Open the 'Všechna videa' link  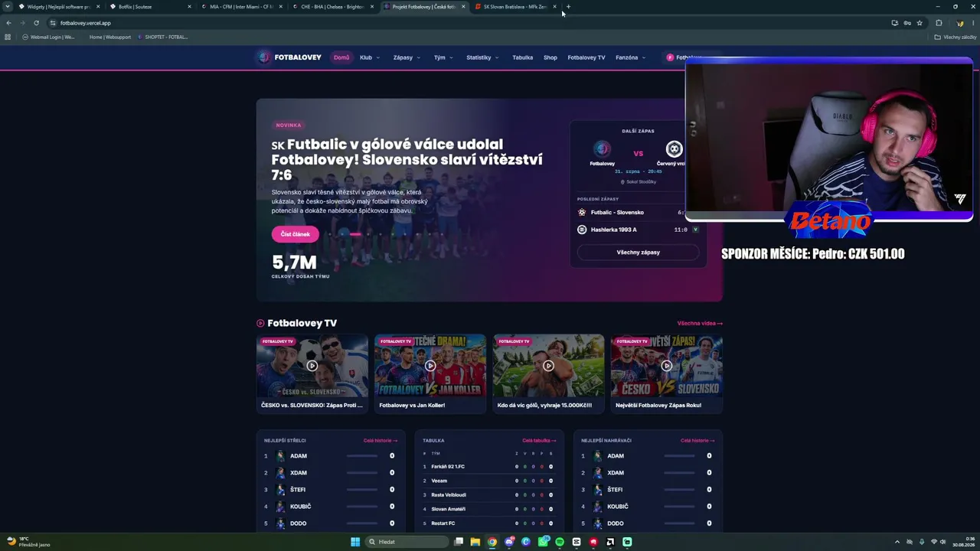[700, 324]
